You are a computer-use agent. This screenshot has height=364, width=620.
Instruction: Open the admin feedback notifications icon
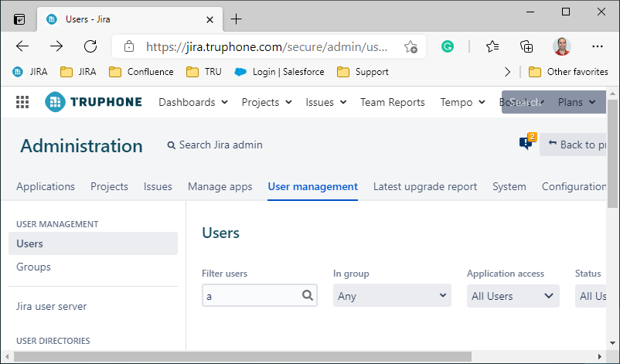pos(528,142)
